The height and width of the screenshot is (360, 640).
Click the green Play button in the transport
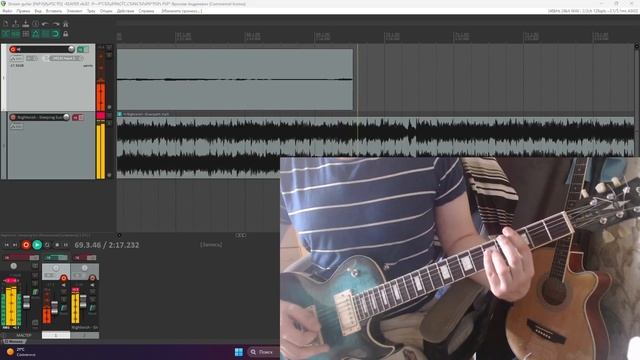pos(37,245)
